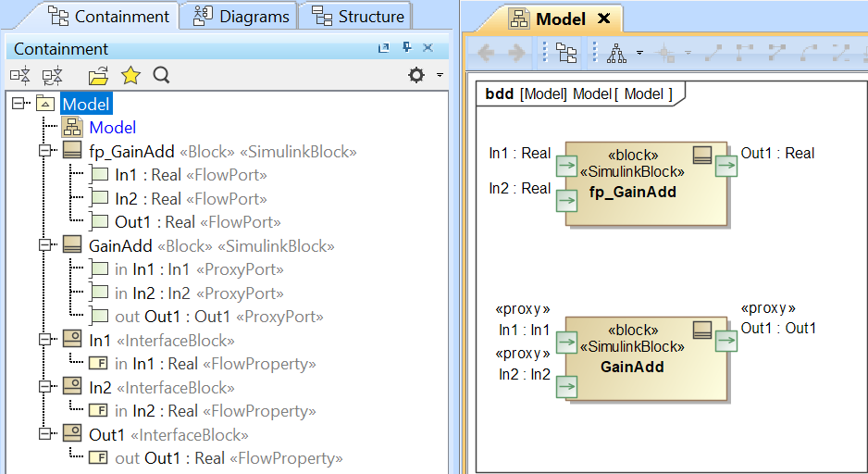The height and width of the screenshot is (474, 868).
Task: Click the Collapse All icon in Containment toolbar
Action: [x=20, y=76]
